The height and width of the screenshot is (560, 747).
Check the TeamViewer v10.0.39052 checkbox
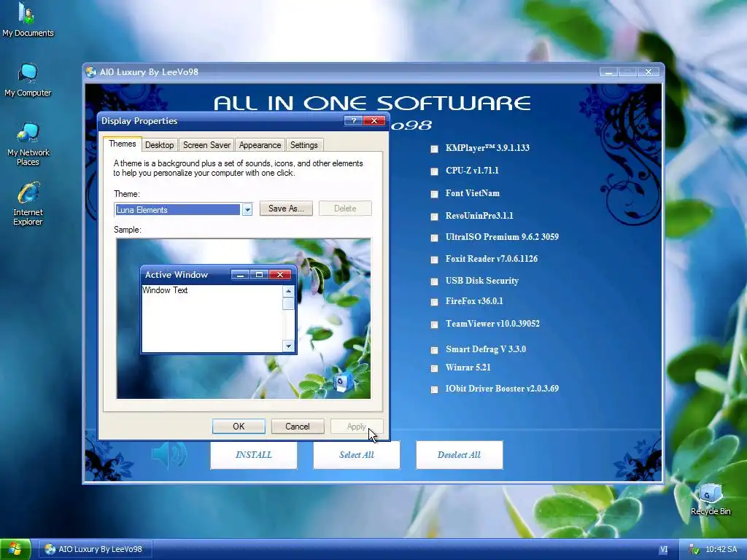tap(434, 324)
